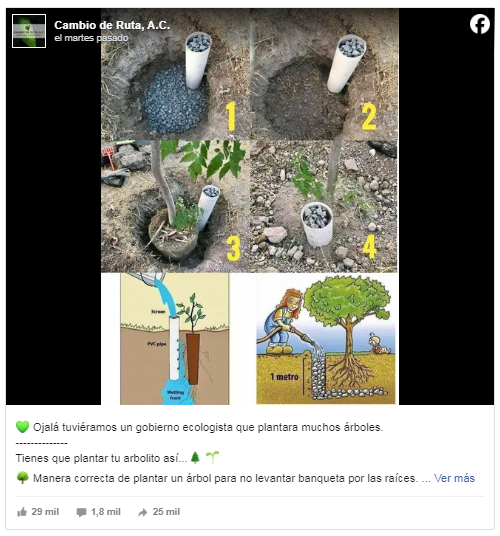
Task: Open the PVC pipe watering diagram
Action: coord(175,338)
